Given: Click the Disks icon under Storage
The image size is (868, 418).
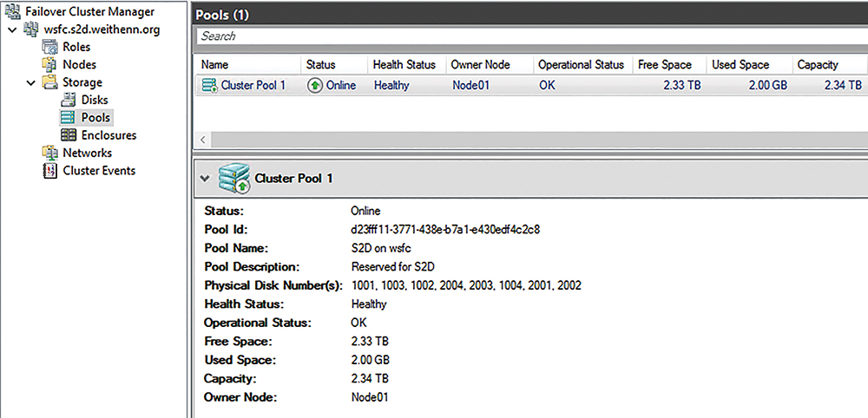Looking at the screenshot, I should click(68, 100).
